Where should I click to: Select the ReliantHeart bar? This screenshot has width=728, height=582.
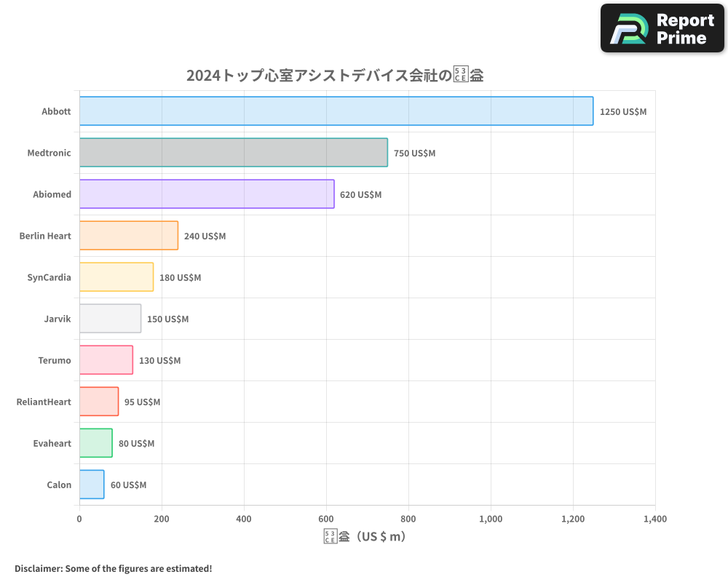[x=98, y=402]
